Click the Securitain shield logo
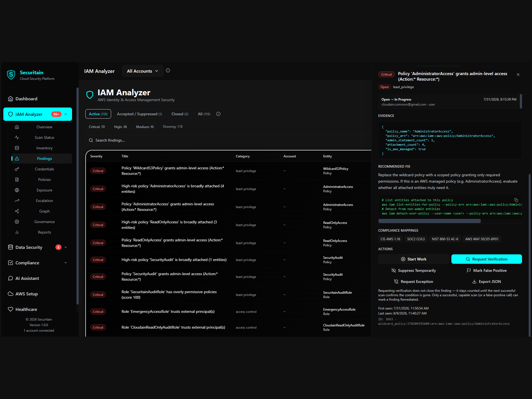The width and height of the screenshot is (532, 399). [x=11, y=75]
